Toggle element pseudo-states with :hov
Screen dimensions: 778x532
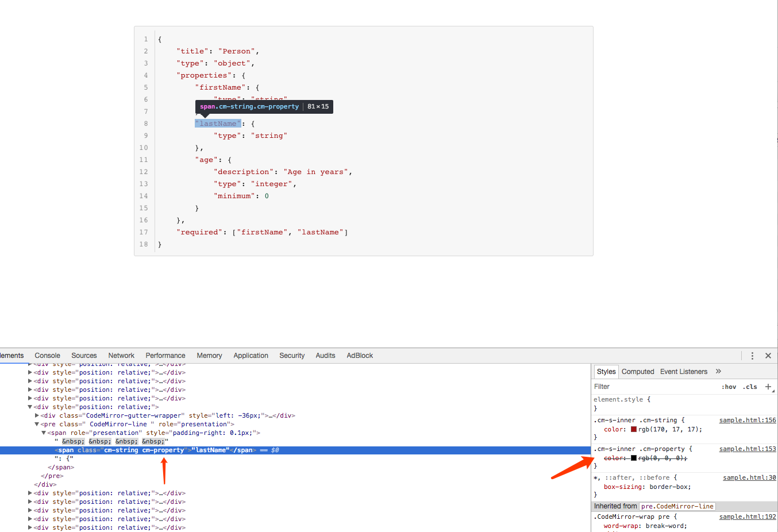729,386
